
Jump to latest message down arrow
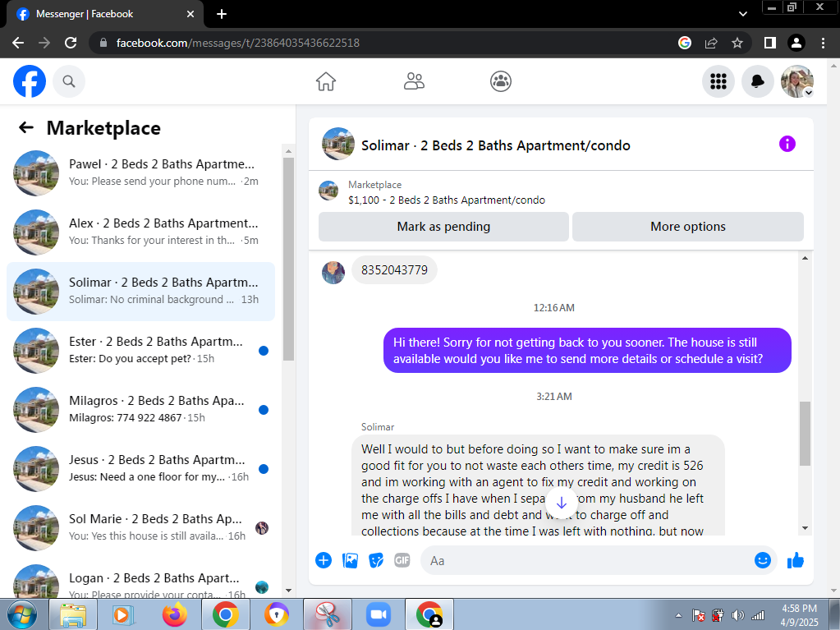click(x=561, y=503)
